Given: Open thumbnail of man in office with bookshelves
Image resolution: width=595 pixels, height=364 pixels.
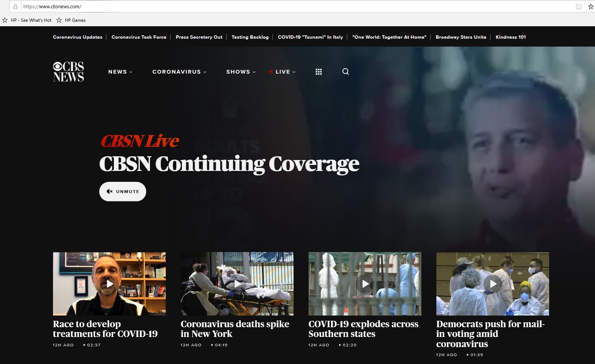Looking at the screenshot, I should coord(109,284).
